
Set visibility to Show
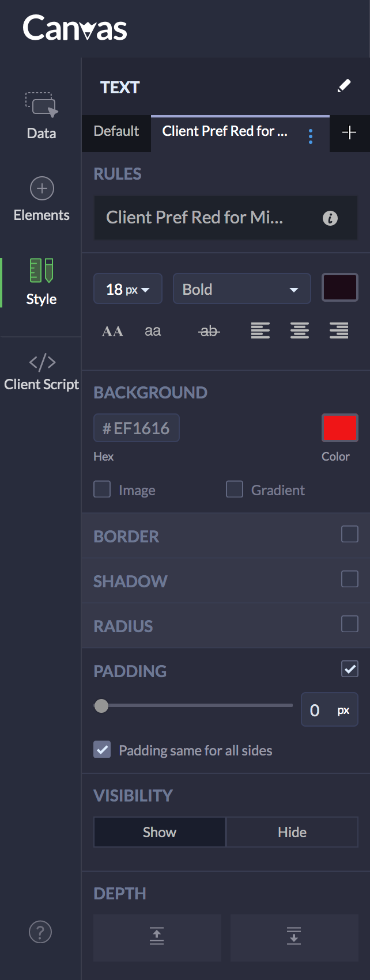pyautogui.click(x=160, y=832)
